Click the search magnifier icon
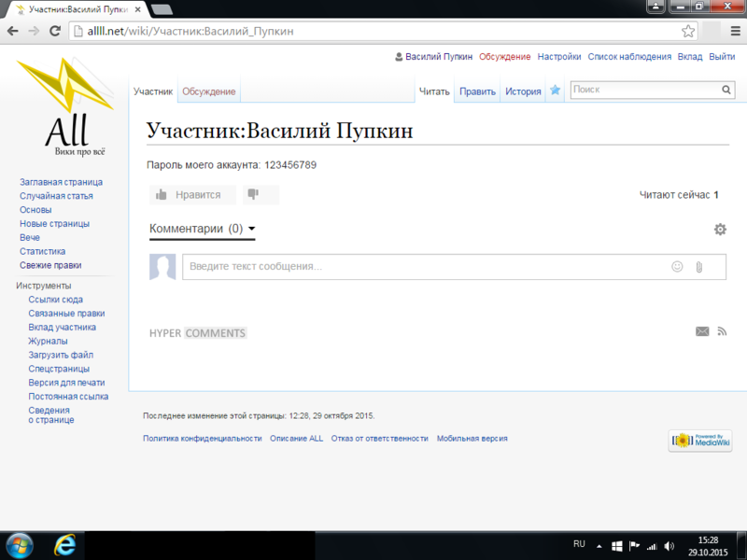Screen dimensions: 747x560 (x=726, y=90)
